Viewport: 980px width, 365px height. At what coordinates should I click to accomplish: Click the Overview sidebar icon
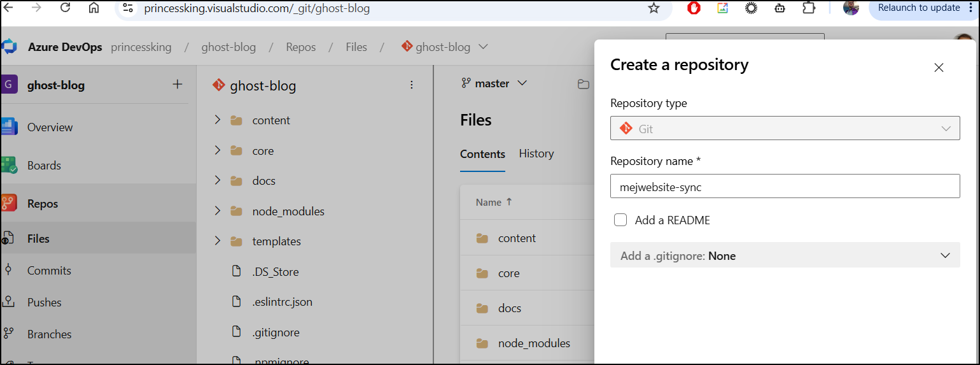pos(8,127)
